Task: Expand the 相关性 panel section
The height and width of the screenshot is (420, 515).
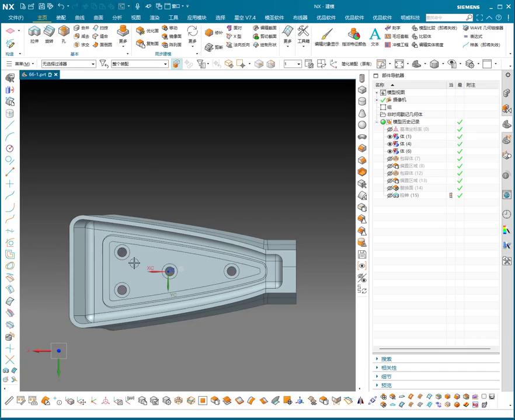Action: [389, 367]
